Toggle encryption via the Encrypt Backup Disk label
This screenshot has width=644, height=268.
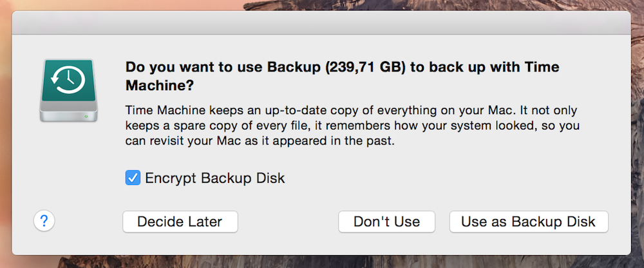tap(215, 178)
